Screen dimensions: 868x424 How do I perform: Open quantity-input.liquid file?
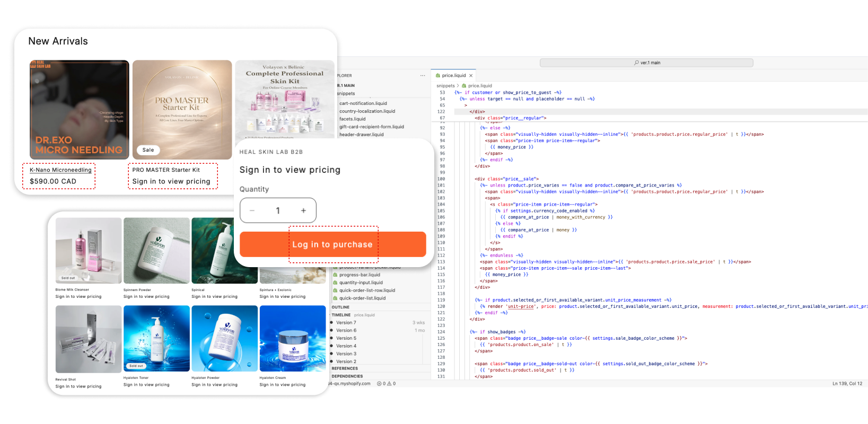[x=361, y=282]
